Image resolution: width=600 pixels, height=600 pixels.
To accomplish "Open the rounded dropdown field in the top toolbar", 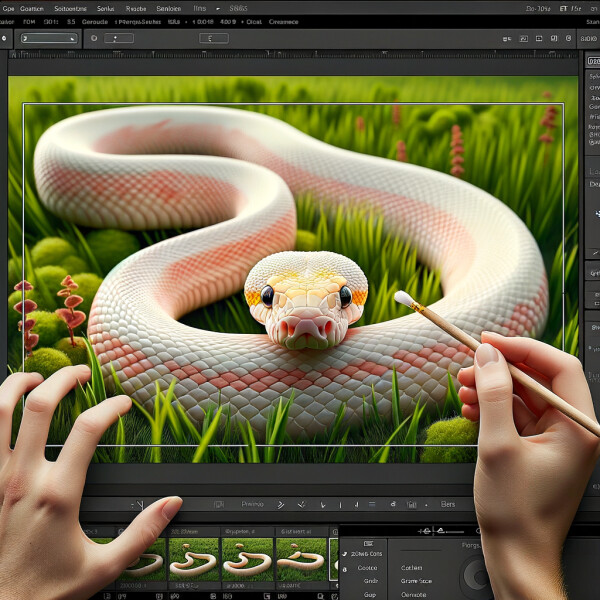I will pyautogui.click(x=49, y=38).
